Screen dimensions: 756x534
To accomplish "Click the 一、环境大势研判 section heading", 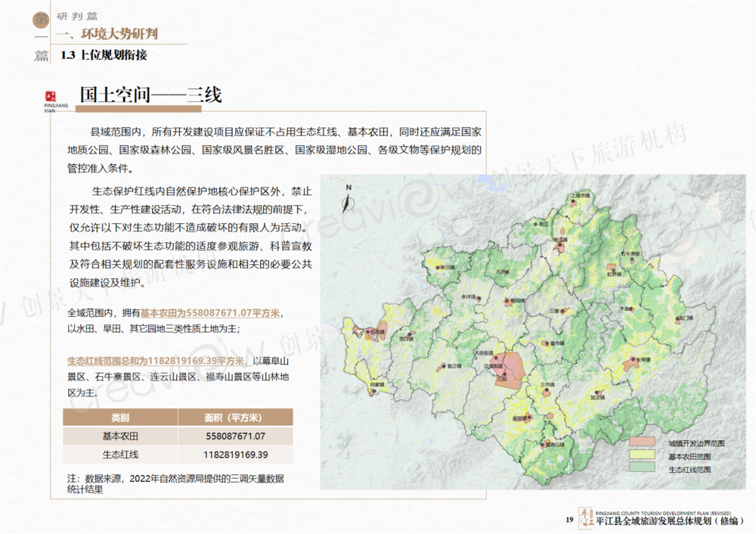I will tap(111, 35).
